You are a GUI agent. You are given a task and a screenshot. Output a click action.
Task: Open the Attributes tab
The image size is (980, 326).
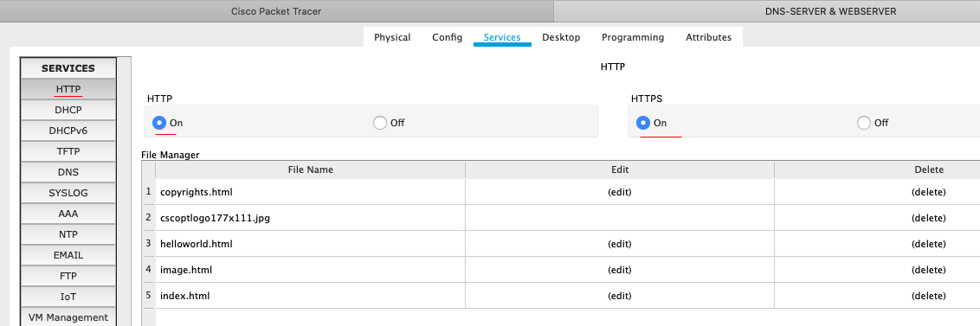[x=708, y=37]
